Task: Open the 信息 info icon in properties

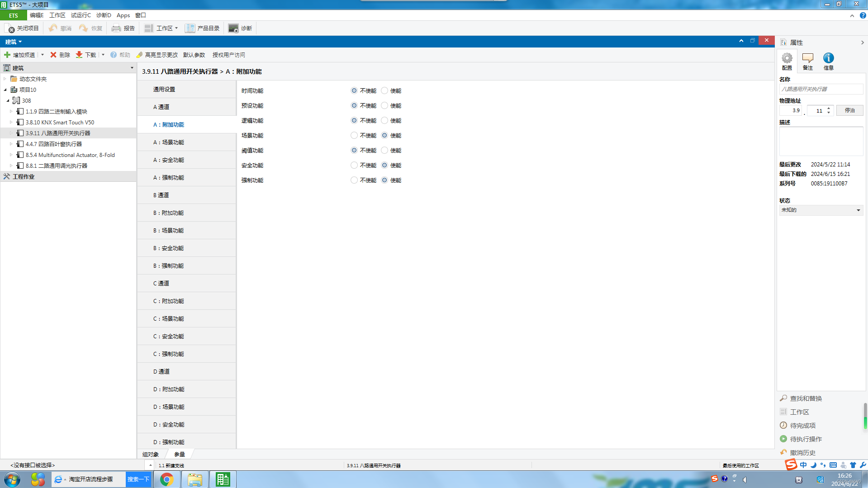Action: click(x=829, y=58)
